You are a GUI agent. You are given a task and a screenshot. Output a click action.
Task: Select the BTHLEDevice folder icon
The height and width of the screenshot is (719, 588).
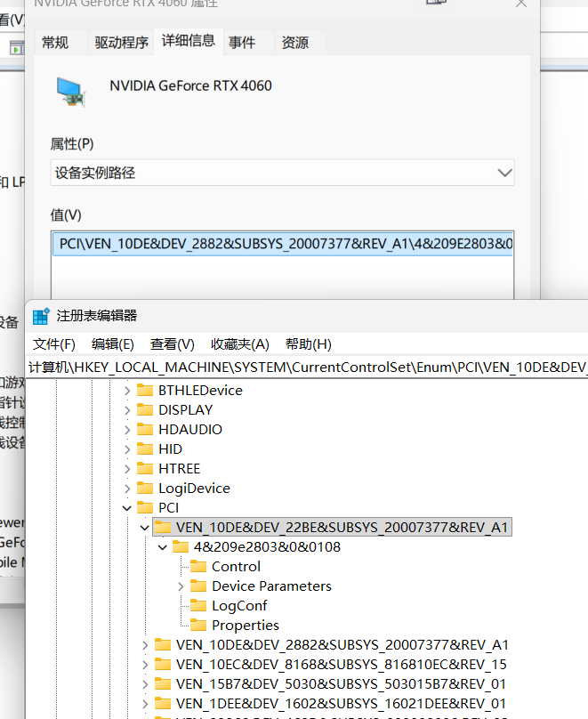[x=145, y=391]
